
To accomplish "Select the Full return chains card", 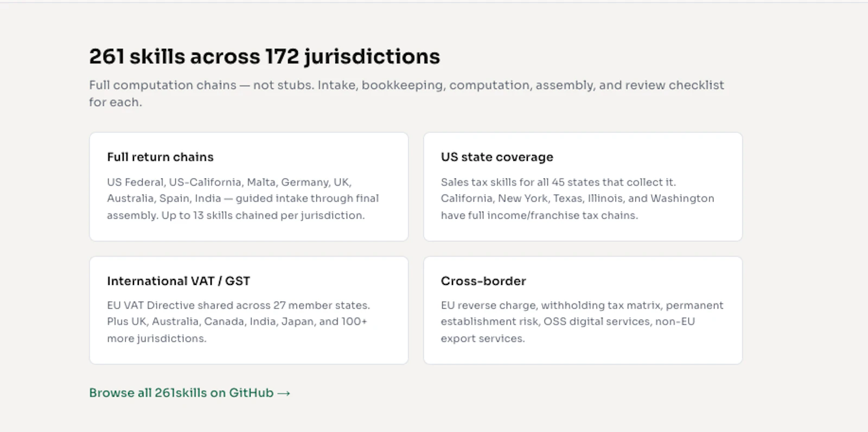I will (x=248, y=187).
